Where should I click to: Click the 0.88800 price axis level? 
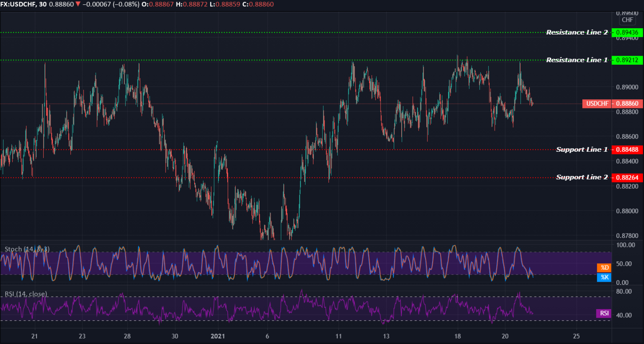click(x=627, y=112)
